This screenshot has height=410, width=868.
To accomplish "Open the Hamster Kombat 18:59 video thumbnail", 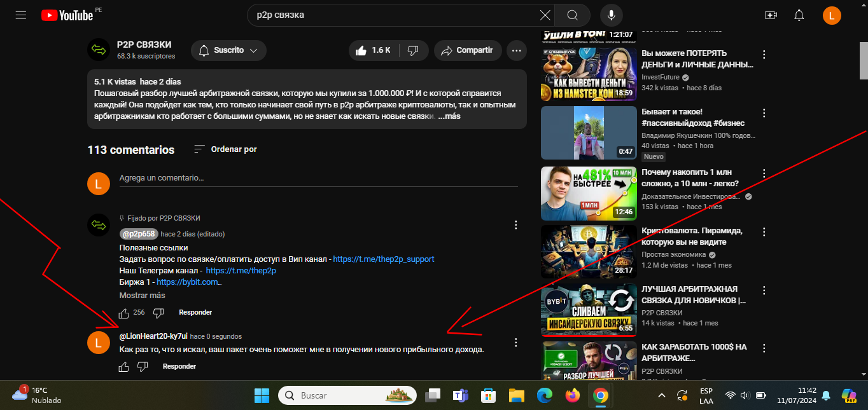I will coord(589,74).
